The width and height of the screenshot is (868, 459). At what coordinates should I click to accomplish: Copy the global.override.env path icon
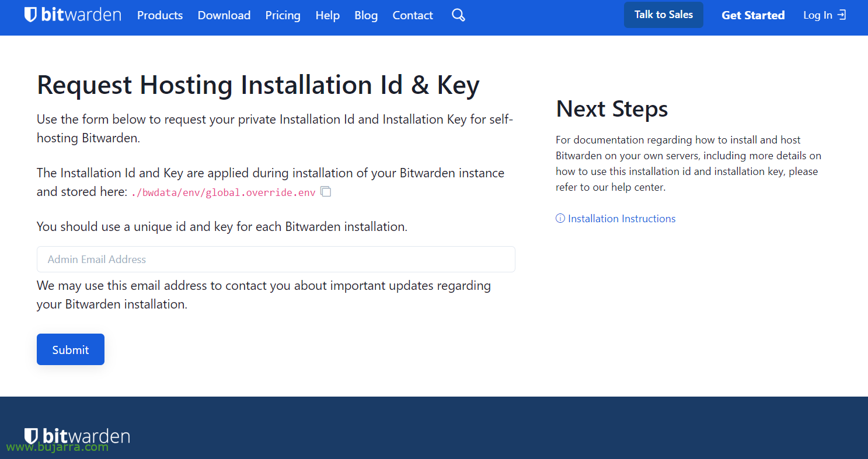coord(326,191)
